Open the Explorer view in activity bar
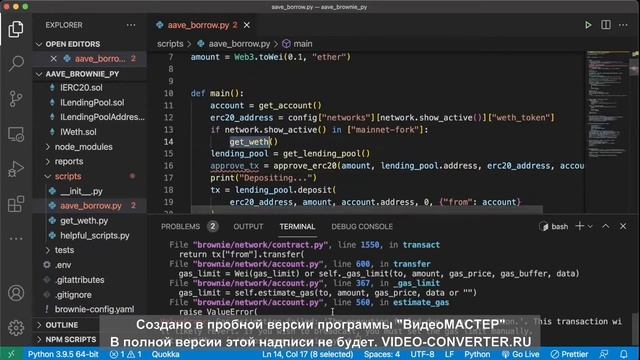640x360 pixels. coord(16,29)
